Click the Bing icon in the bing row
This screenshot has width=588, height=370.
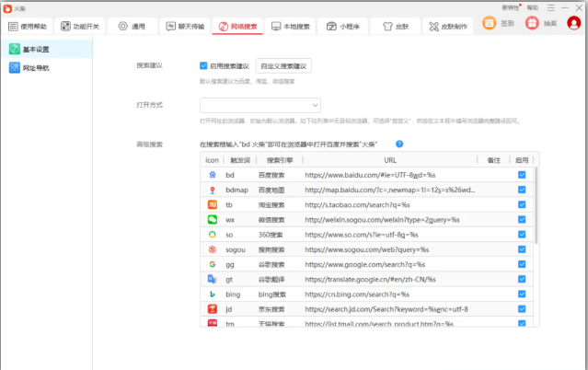pyautogui.click(x=212, y=294)
